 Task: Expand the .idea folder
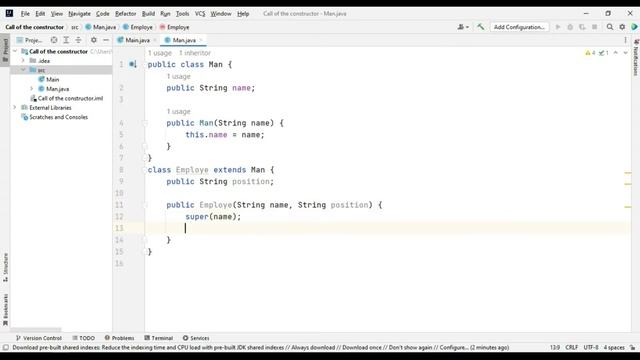[x=23, y=61]
